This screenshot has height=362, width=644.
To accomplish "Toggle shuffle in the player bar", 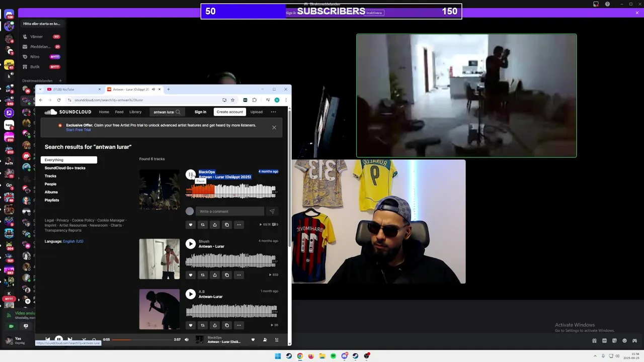I will click(x=84, y=339).
